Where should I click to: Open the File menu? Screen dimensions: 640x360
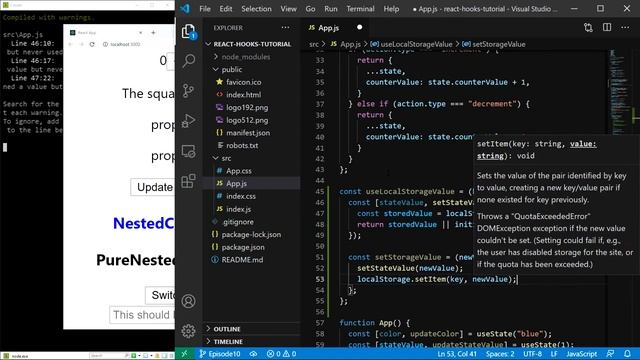tap(205, 9)
